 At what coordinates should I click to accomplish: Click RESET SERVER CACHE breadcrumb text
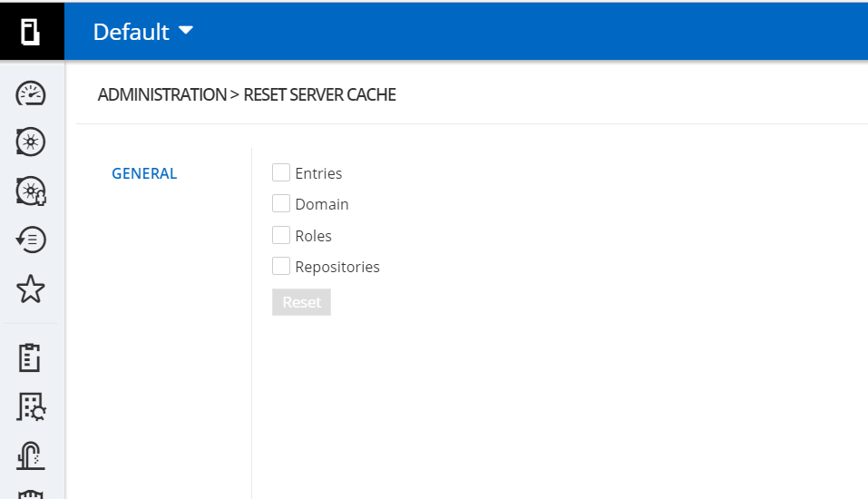tap(319, 94)
